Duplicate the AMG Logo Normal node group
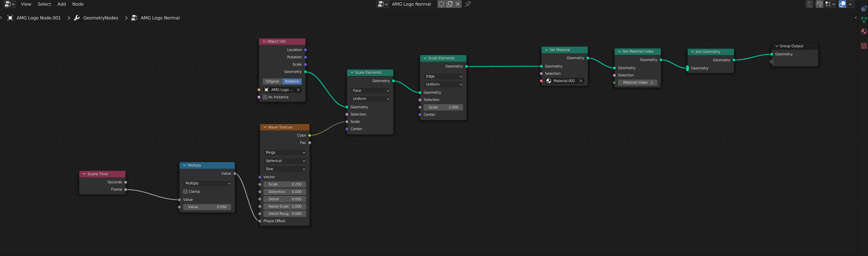 [450, 4]
